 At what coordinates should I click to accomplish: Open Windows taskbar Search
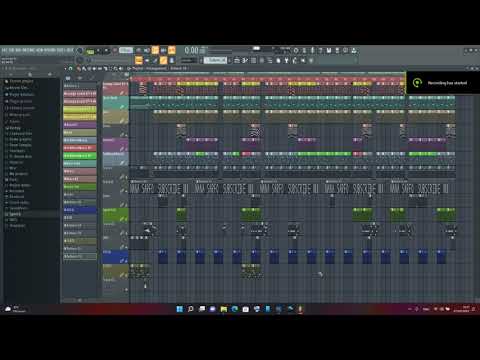point(190,309)
